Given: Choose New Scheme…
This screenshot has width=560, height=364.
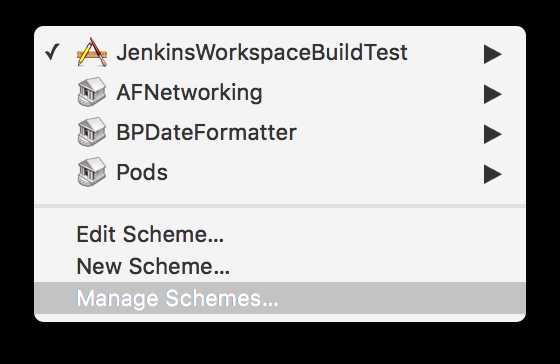Looking at the screenshot, I should click(153, 266).
